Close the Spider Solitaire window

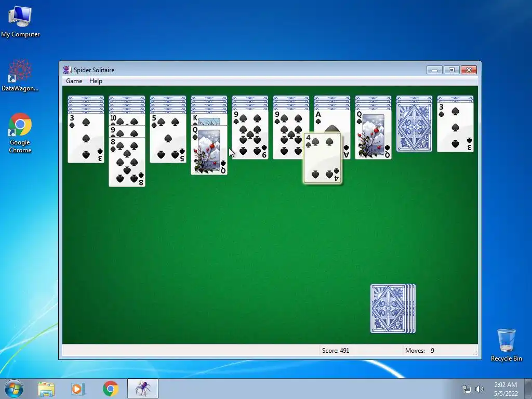click(469, 70)
